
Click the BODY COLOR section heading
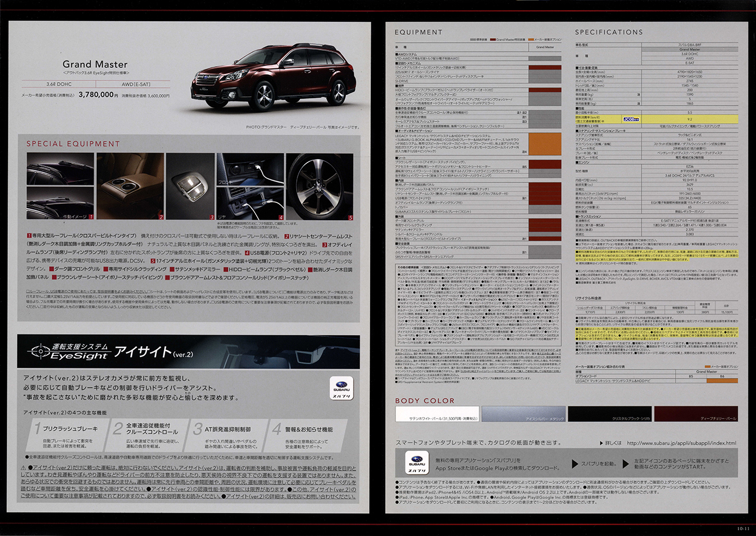point(425,401)
